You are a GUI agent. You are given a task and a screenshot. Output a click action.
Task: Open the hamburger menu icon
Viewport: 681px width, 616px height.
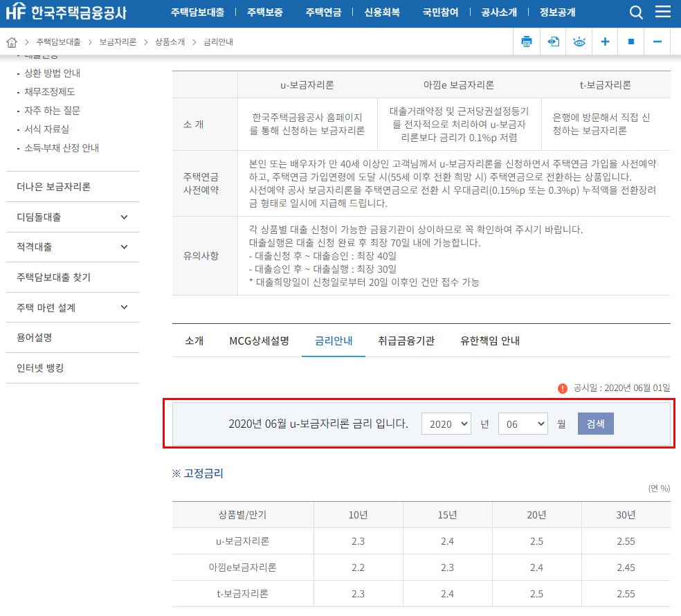pos(663,12)
